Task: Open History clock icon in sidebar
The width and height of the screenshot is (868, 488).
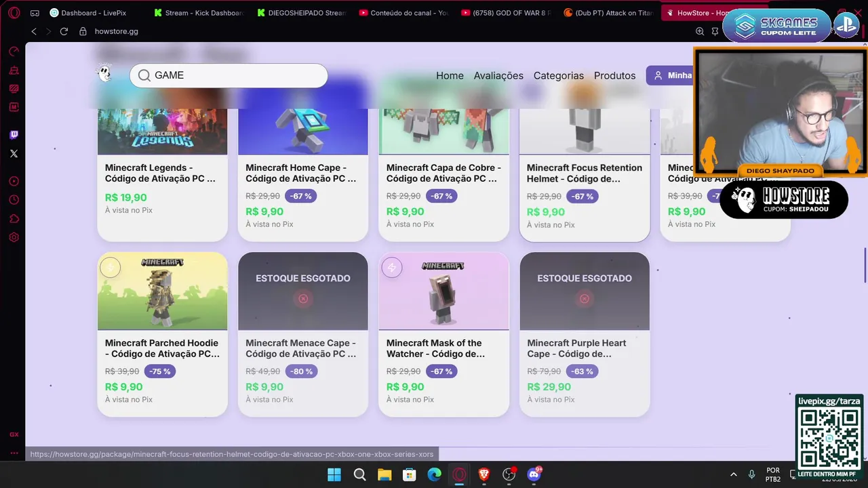Action: pyautogui.click(x=14, y=200)
